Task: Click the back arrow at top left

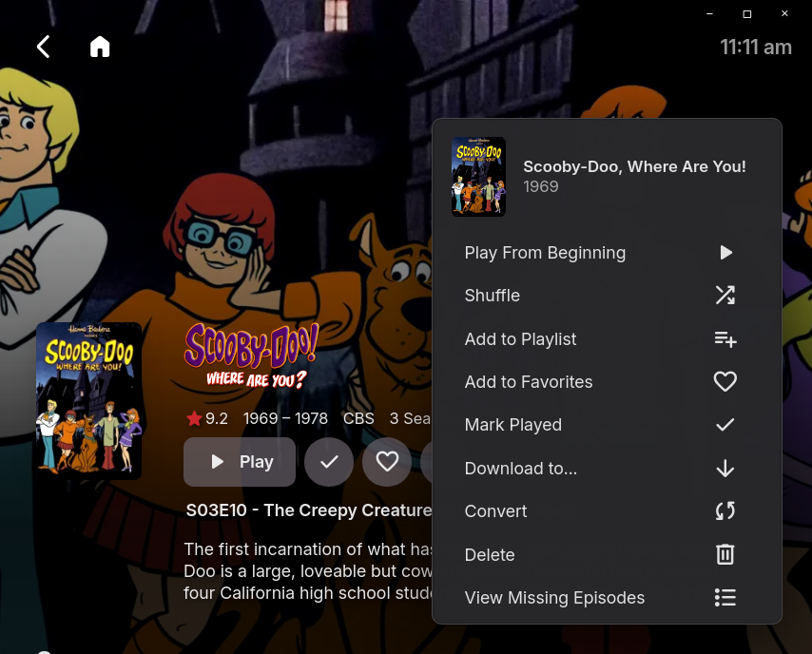Action: coord(43,46)
